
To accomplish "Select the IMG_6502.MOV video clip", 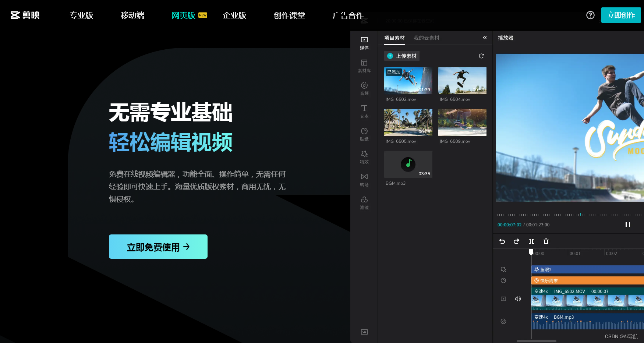I will coord(588,299).
